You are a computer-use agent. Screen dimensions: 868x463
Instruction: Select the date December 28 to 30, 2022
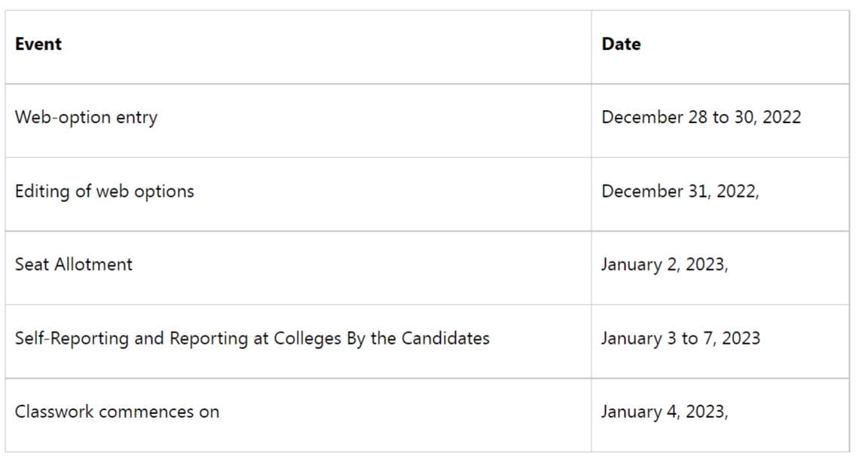pos(701,118)
